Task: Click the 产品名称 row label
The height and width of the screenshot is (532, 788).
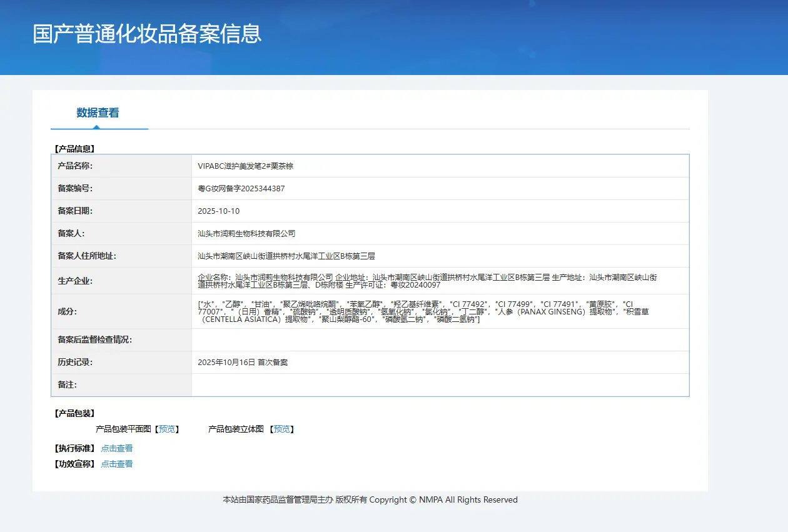Action: [x=75, y=166]
